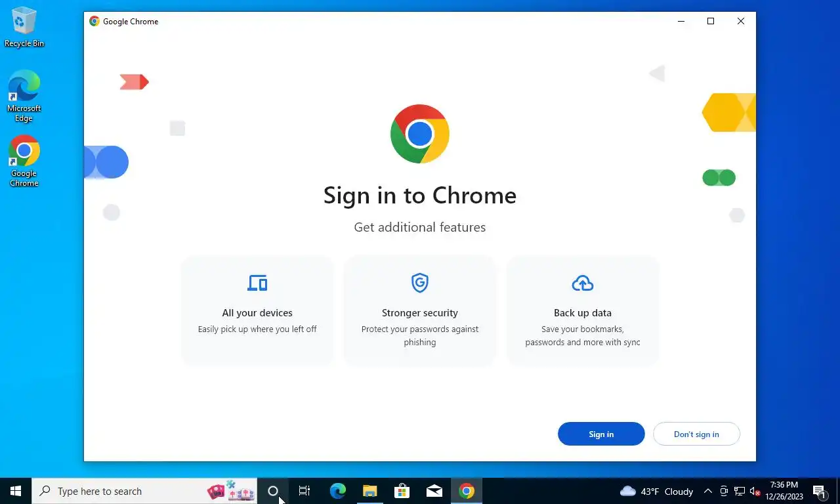
Task: Open the notification center icon
Action: click(820, 491)
